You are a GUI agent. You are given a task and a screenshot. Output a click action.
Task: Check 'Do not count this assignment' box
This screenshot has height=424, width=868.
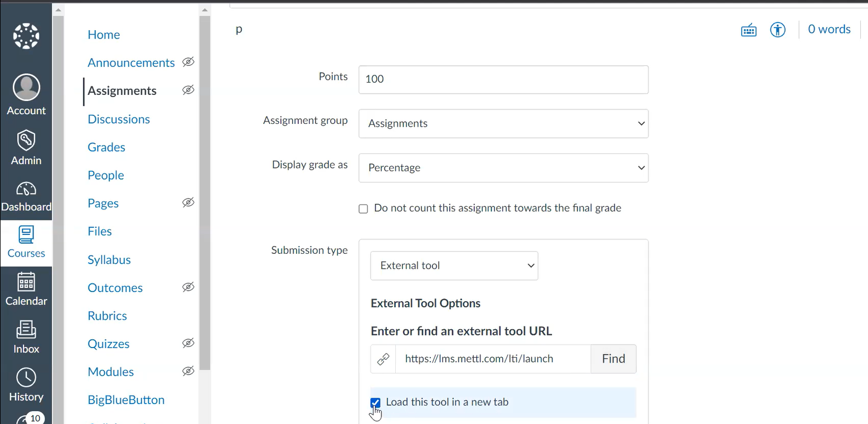click(363, 209)
